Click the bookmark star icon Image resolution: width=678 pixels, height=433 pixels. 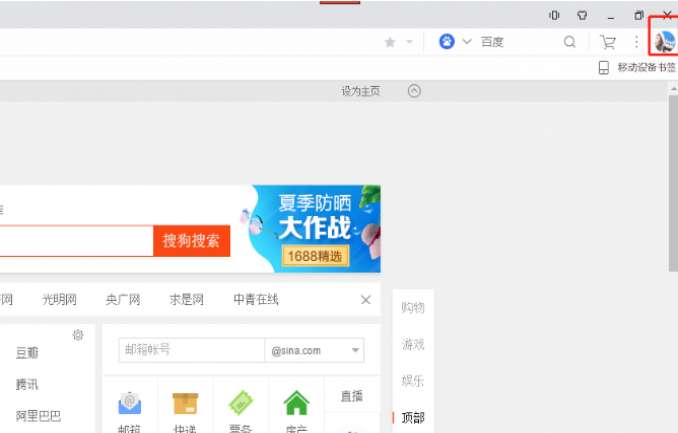(x=390, y=42)
